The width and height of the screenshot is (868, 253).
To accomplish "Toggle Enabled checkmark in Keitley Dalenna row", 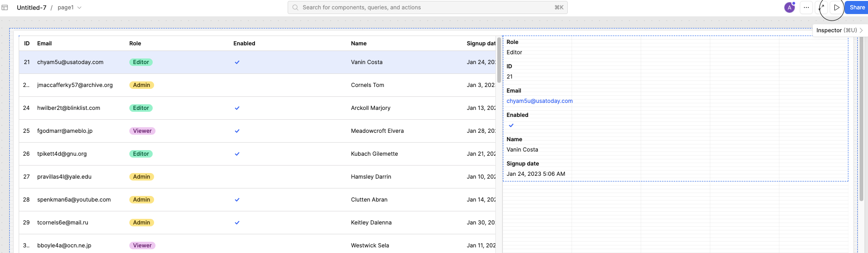I will [x=237, y=223].
